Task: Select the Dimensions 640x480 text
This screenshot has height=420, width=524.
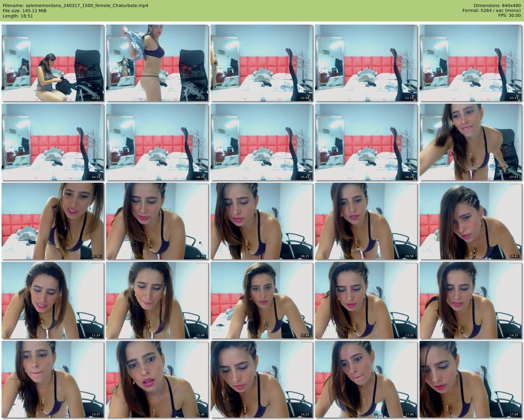Action: [x=497, y=6]
